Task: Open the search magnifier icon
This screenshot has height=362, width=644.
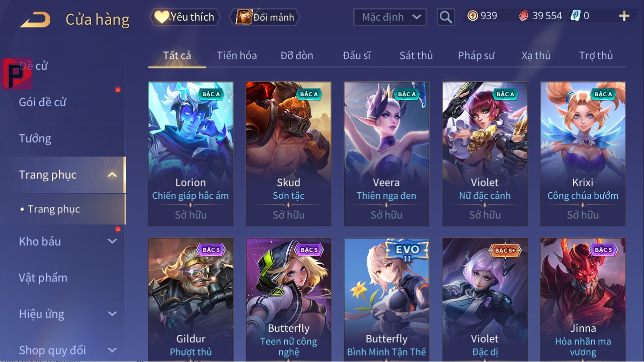Action: [445, 17]
